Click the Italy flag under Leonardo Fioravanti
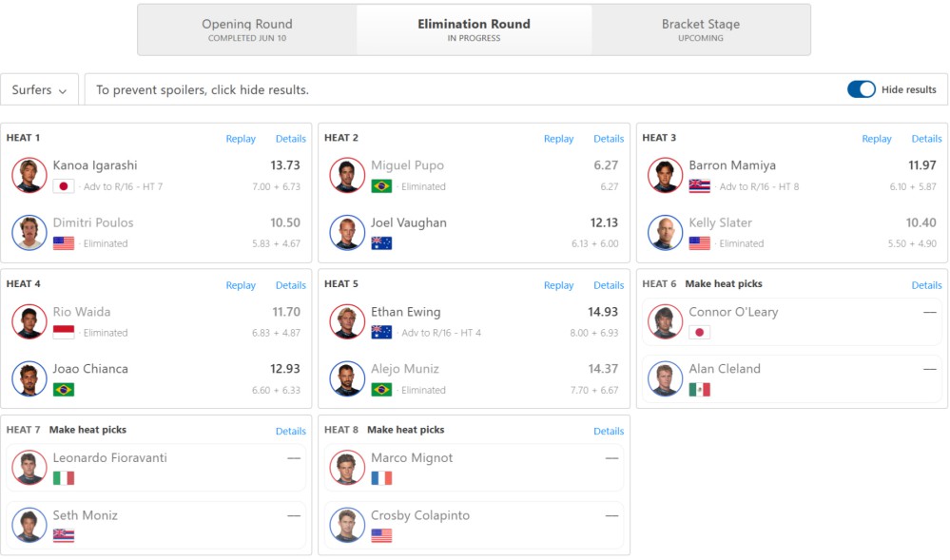The width and height of the screenshot is (950, 560). [x=64, y=479]
